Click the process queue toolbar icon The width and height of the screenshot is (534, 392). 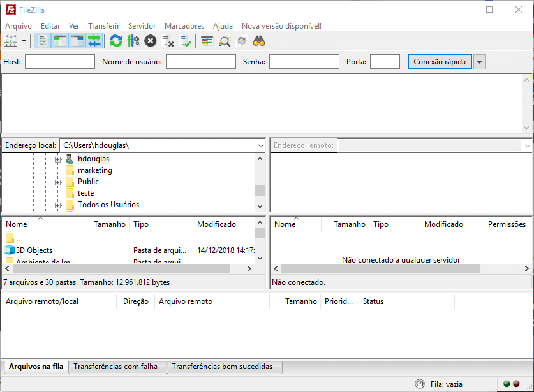click(133, 41)
